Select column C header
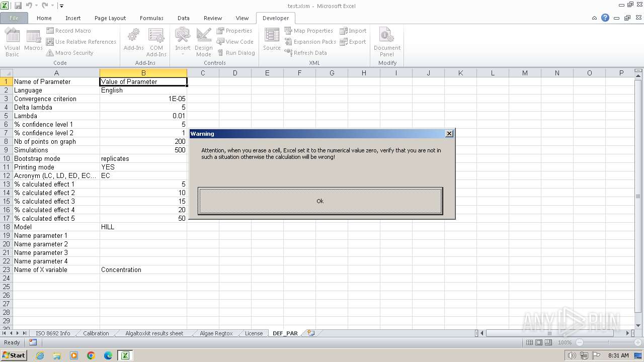The width and height of the screenshot is (644, 362). coord(203,73)
